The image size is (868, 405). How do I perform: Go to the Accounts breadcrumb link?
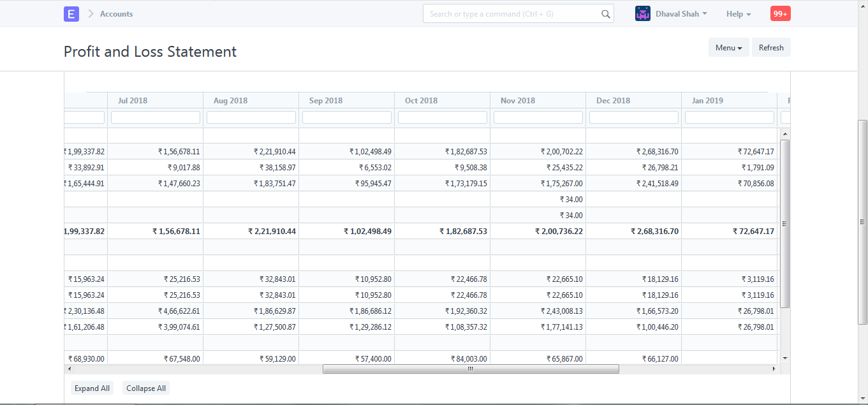point(117,13)
